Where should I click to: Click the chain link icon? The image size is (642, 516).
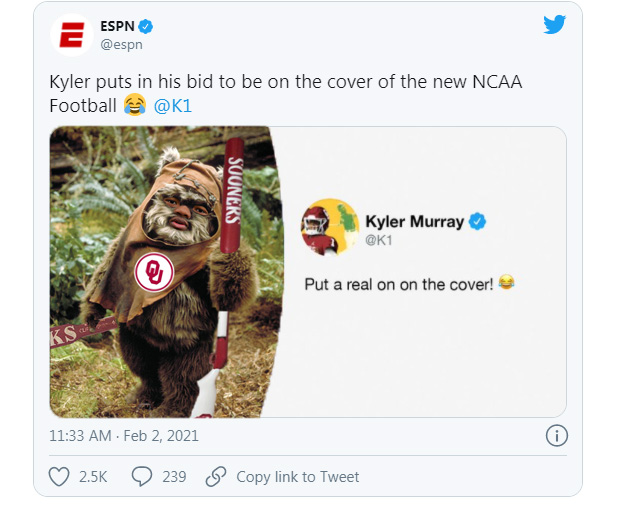point(215,476)
